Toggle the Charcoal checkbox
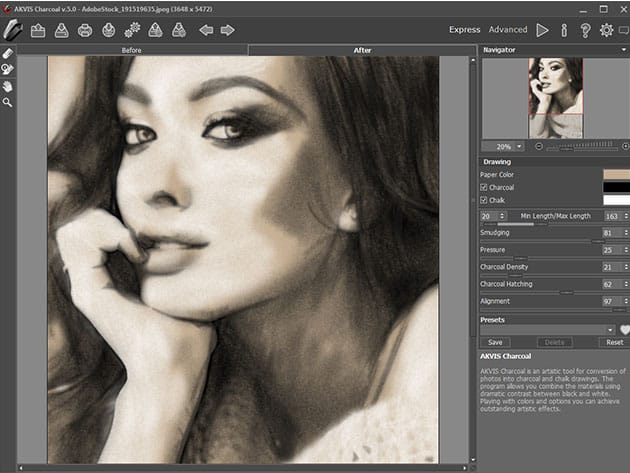This screenshot has width=630, height=473. (x=485, y=187)
